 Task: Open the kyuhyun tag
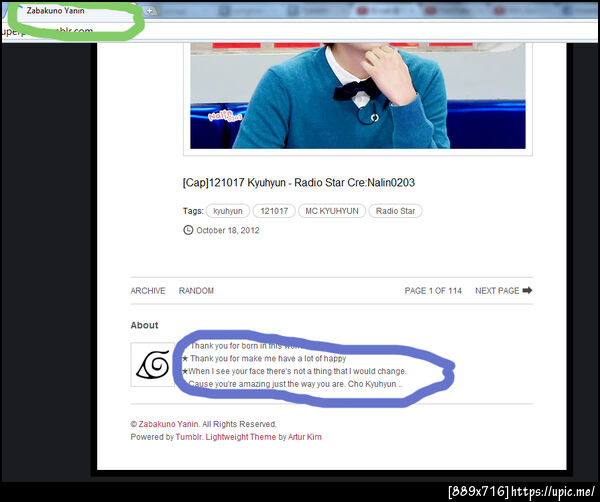pos(228,211)
